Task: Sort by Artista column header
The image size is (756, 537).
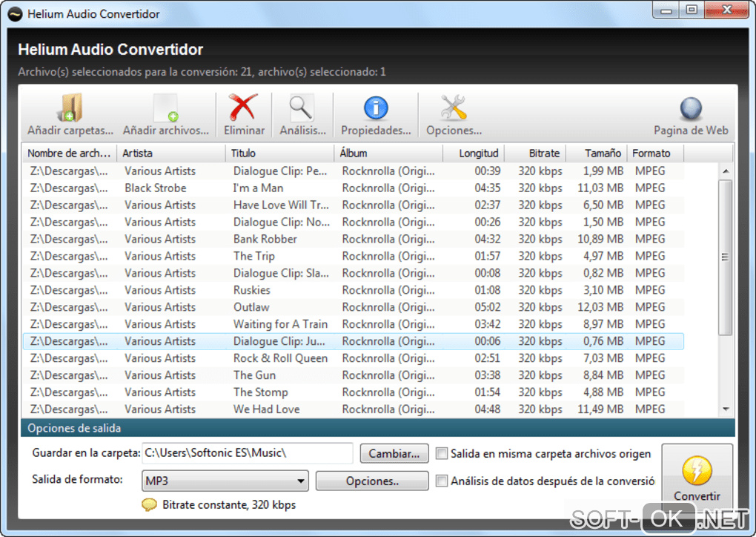Action: (x=170, y=153)
